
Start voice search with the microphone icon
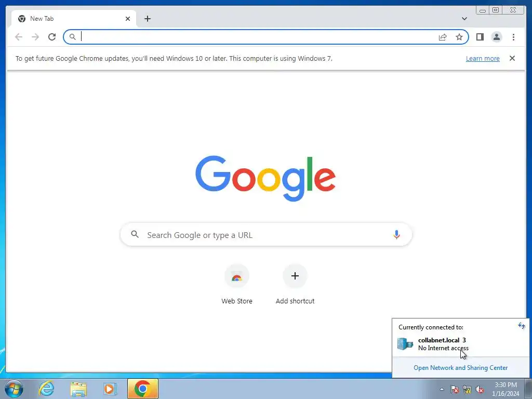396,235
